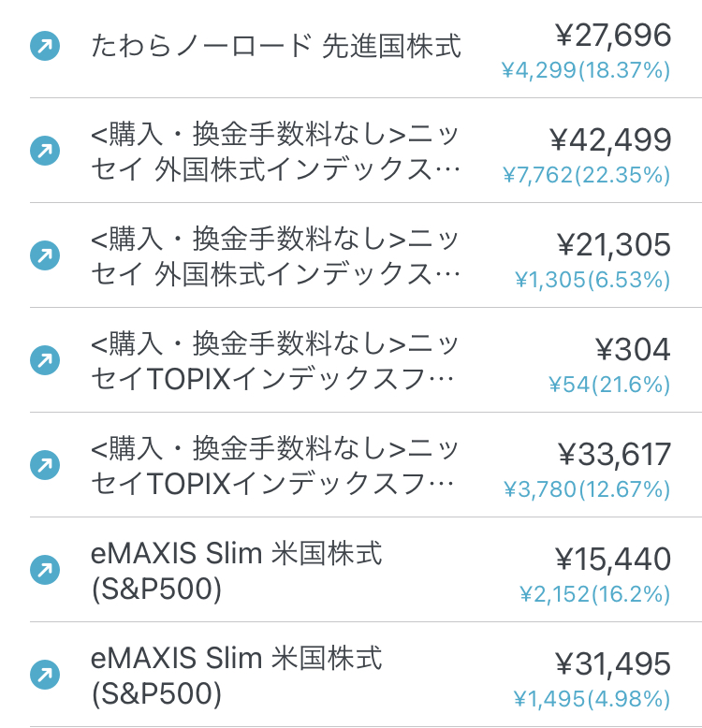Tap the arrow icon on the ¥31,495 eMAXIS row
Screen dimensions: 702x728
pyautogui.click(x=45, y=675)
